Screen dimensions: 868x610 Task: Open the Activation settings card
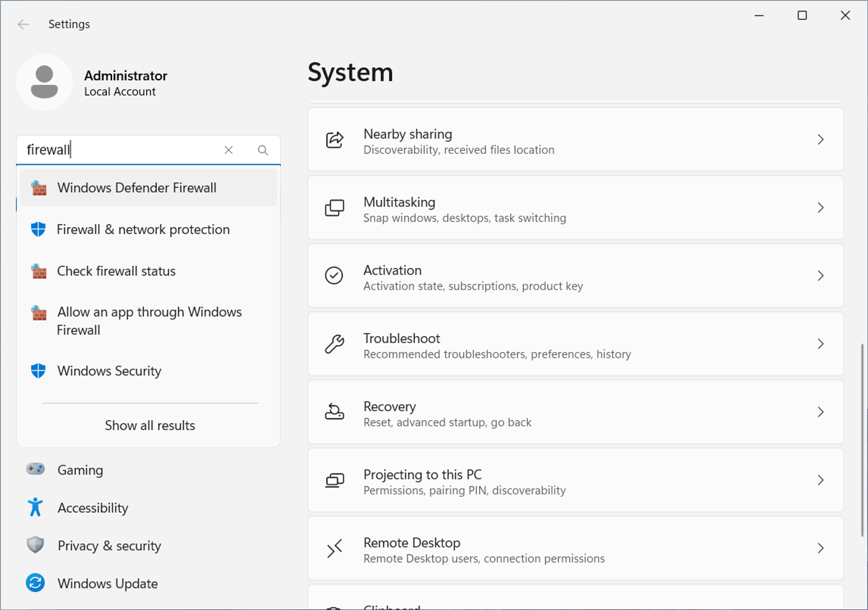click(576, 276)
